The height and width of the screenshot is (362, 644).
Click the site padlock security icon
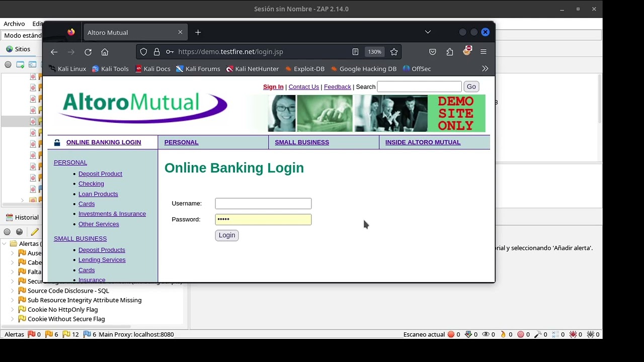click(x=157, y=52)
